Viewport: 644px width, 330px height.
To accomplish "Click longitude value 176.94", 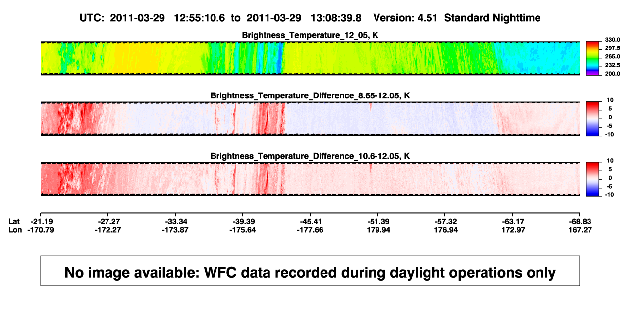I will click(x=446, y=230).
